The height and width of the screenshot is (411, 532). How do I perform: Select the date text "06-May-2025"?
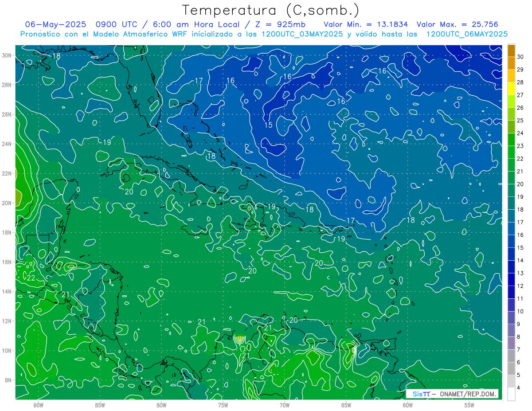55,24
